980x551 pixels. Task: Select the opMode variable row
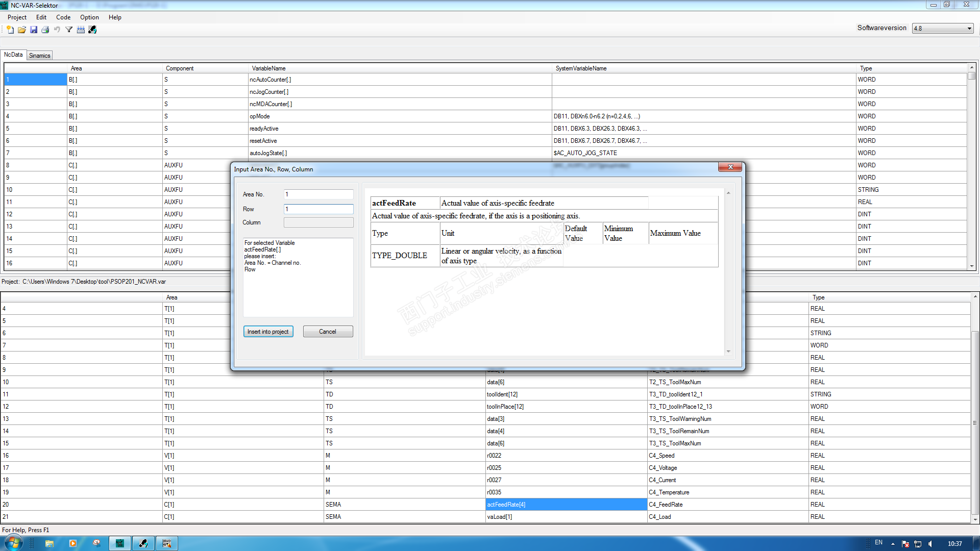coord(260,116)
